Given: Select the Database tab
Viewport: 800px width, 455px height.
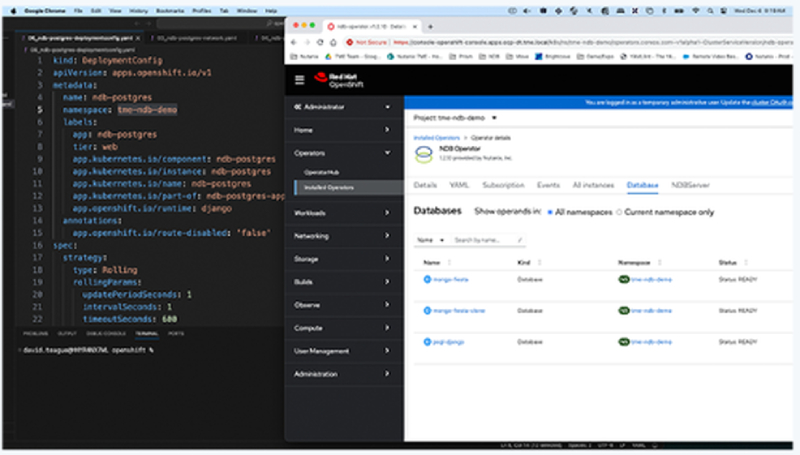Looking at the screenshot, I should tap(642, 185).
